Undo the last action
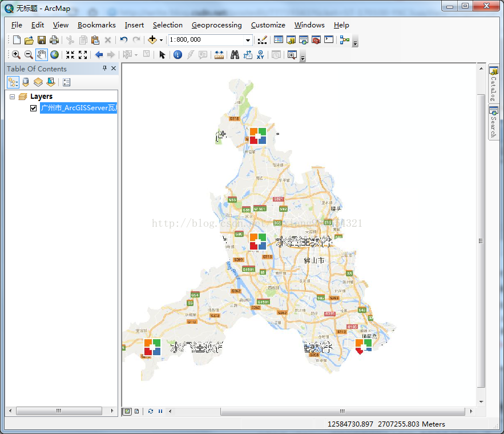The height and width of the screenshot is (434, 504). point(123,40)
